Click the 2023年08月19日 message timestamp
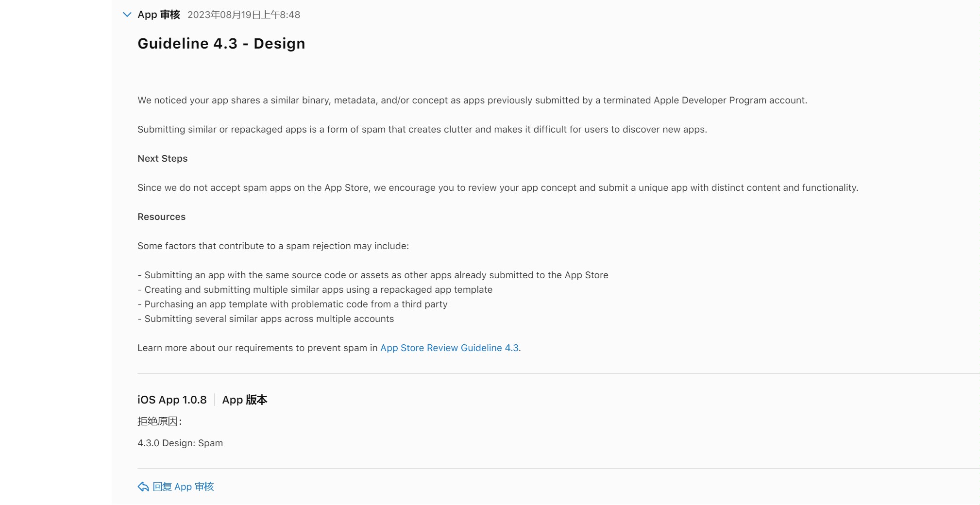The height and width of the screenshot is (505, 980). [244, 15]
